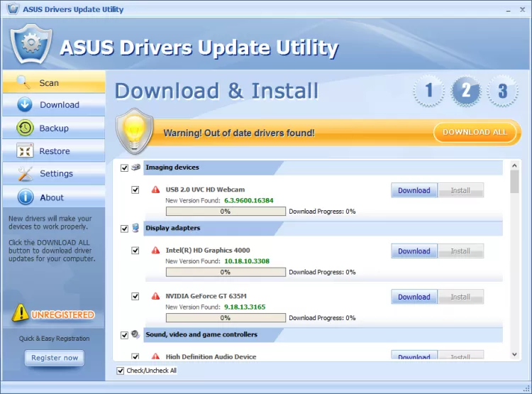Download the NVIDIA GeForce GT 635M driver
This screenshot has width=532, height=394.
click(414, 297)
